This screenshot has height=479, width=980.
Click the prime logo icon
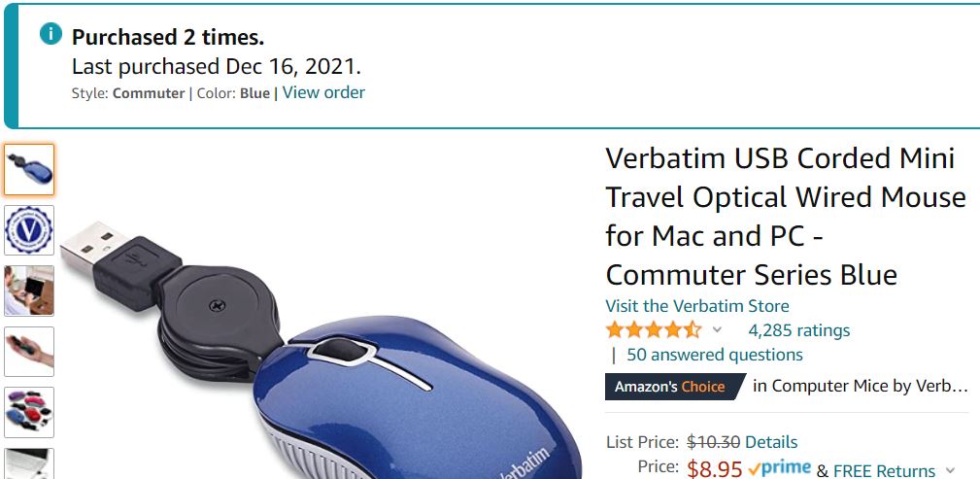pyautogui.click(x=779, y=467)
